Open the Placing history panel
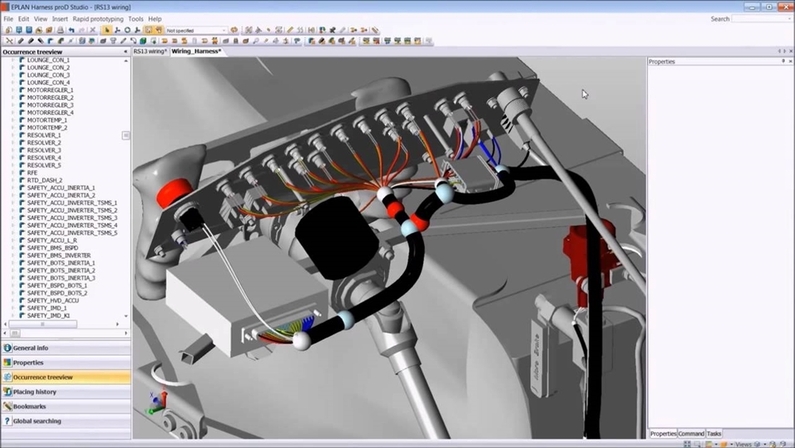This screenshot has width=795, height=448. [66, 392]
